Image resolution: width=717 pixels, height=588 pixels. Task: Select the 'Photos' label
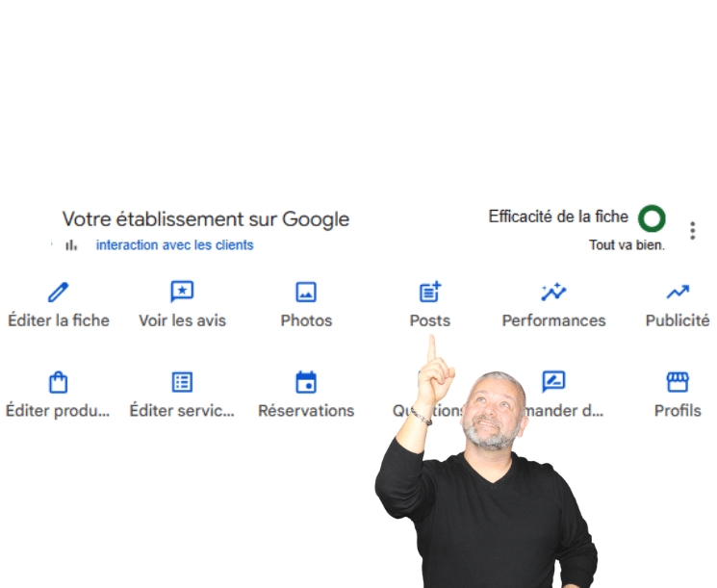point(306,320)
